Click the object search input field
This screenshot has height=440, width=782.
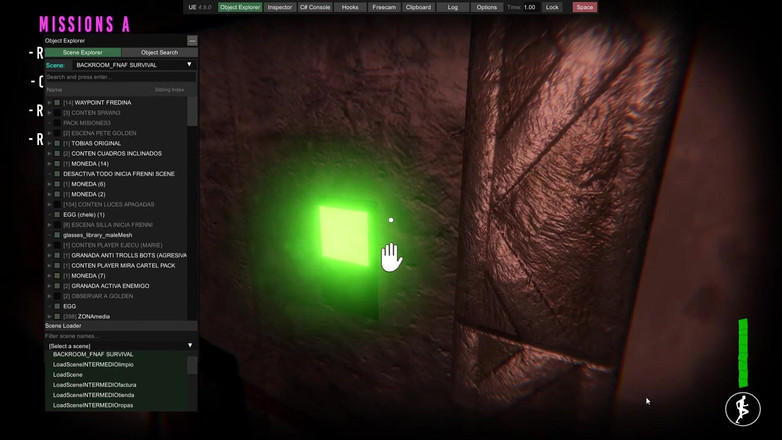click(x=120, y=77)
